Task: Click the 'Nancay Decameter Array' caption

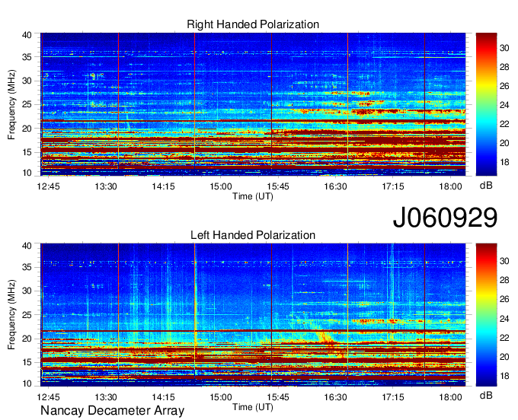Action: pos(112,410)
